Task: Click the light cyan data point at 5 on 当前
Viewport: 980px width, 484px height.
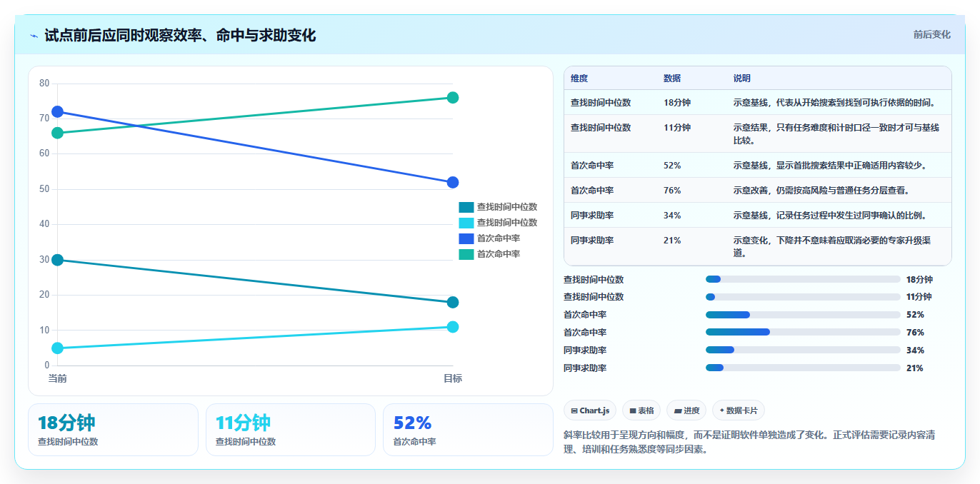Action: coord(57,348)
